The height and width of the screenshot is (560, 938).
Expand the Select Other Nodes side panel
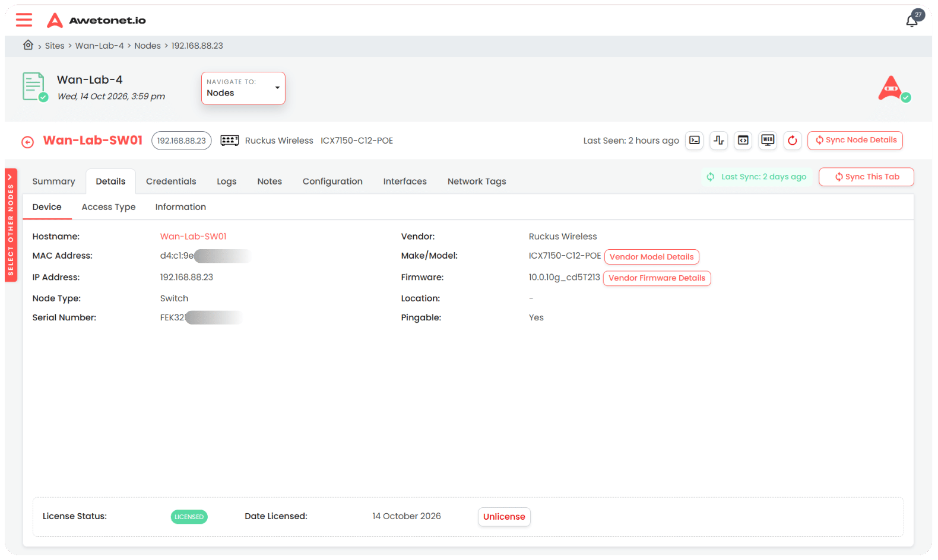(11, 225)
